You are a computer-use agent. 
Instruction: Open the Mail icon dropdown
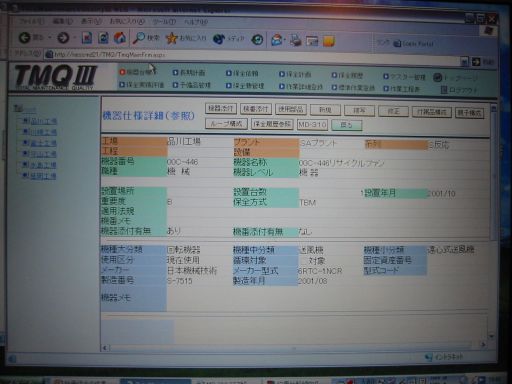point(285,41)
